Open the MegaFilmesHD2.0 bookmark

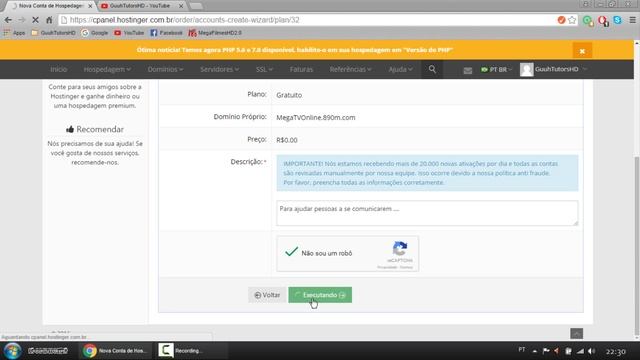[215, 33]
